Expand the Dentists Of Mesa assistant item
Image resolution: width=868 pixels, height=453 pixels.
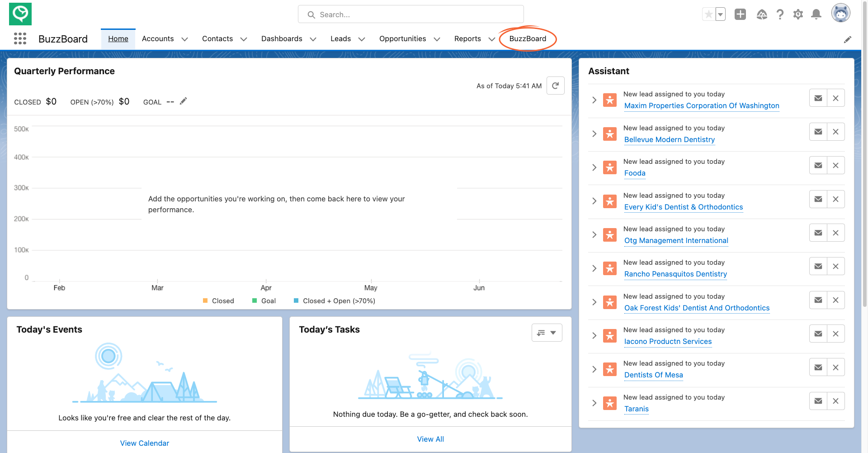click(x=594, y=369)
